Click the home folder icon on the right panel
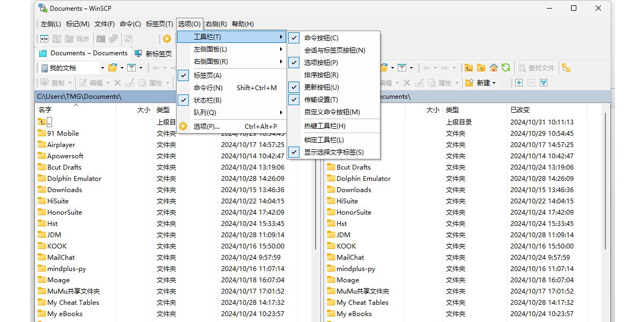Viewport: 644px width, 322px height. pyautogui.click(x=493, y=67)
